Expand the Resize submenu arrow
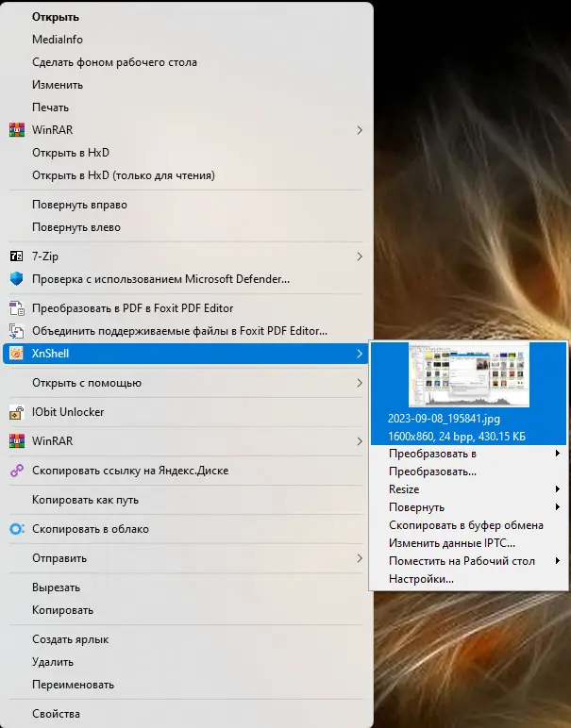Image resolution: width=571 pixels, height=728 pixels. tap(558, 488)
